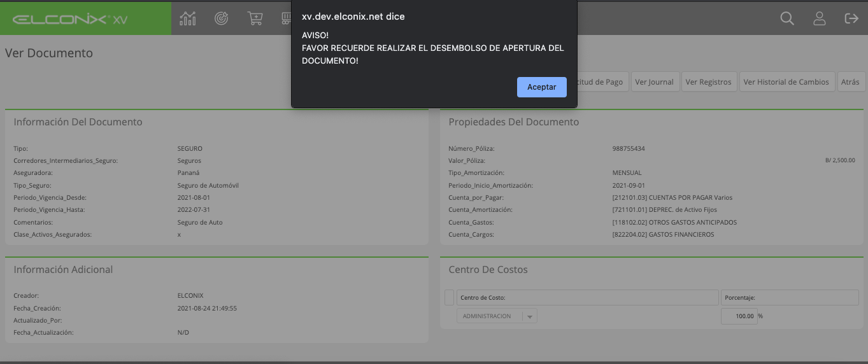Click the Información Del Documento panel header

tap(78, 122)
